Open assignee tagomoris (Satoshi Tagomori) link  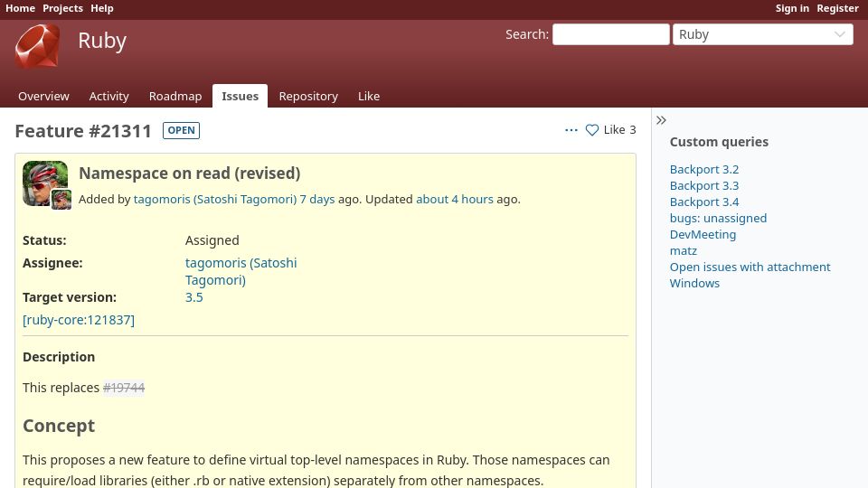(x=241, y=271)
